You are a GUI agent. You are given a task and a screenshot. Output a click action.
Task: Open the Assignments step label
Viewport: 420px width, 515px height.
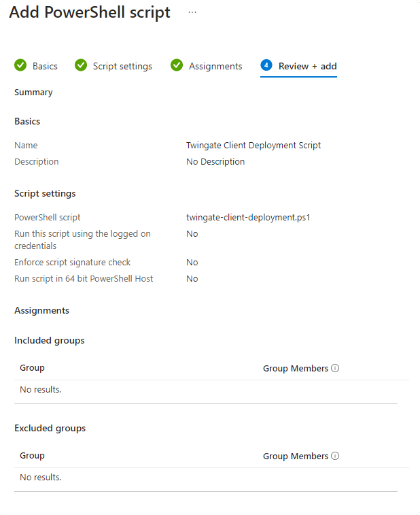click(x=215, y=66)
